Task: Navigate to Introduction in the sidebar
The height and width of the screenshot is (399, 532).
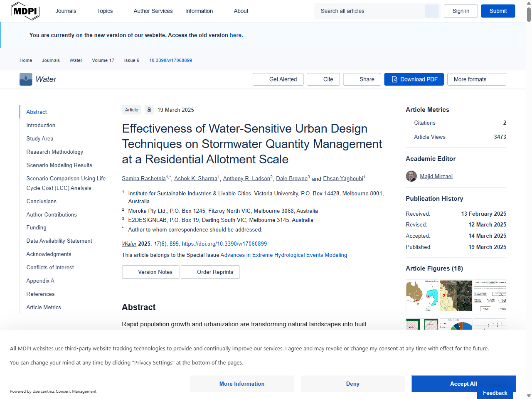Action: (x=41, y=125)
